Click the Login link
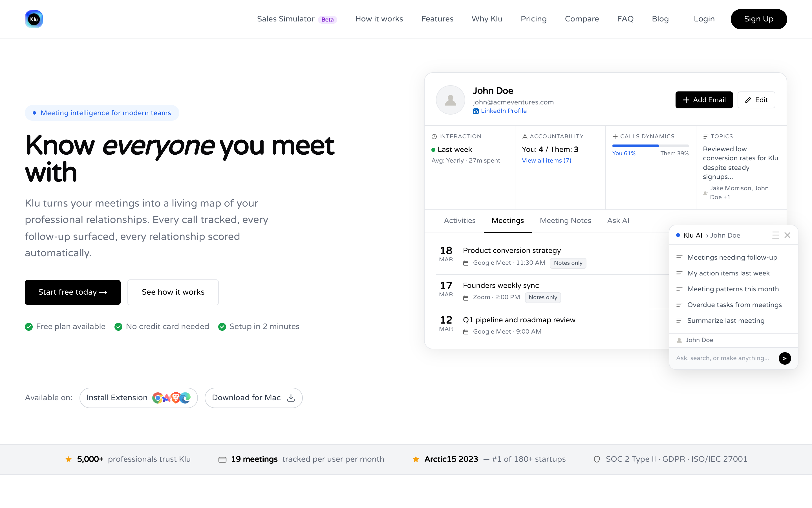This screenshot has width=812, height=508. coord(704,19)
